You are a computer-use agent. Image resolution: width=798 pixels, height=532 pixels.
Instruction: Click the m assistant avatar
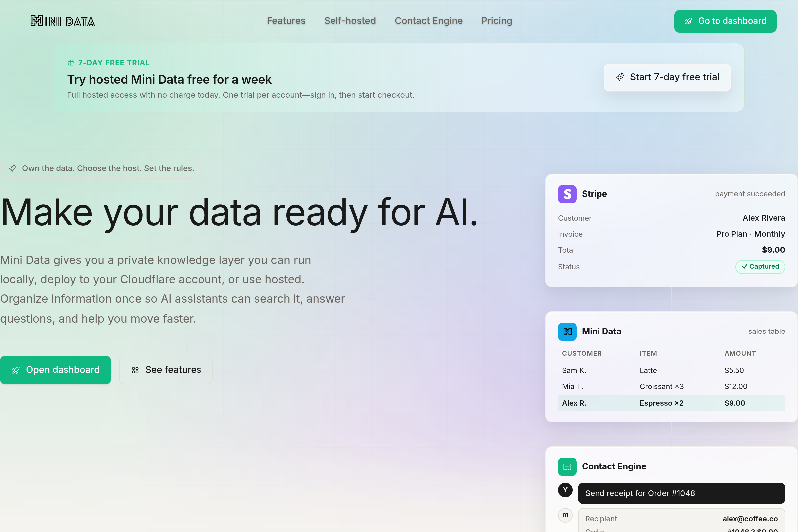565,515
